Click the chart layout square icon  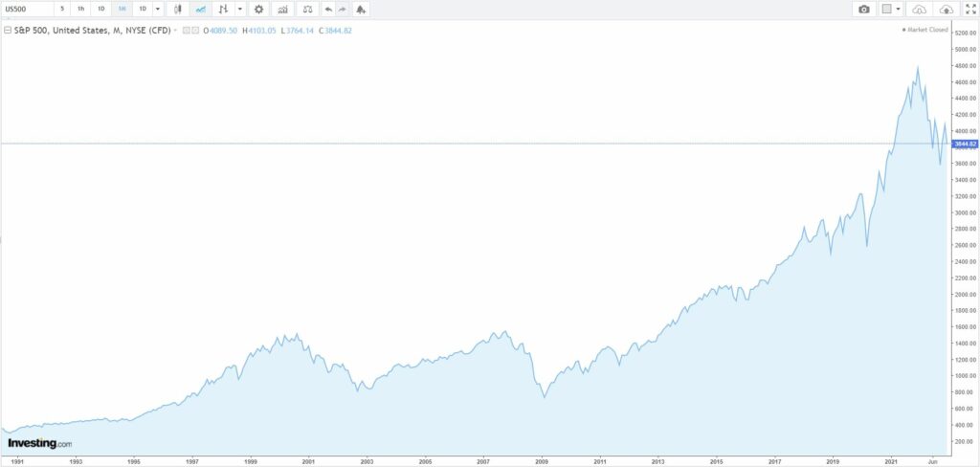[886, 9]
